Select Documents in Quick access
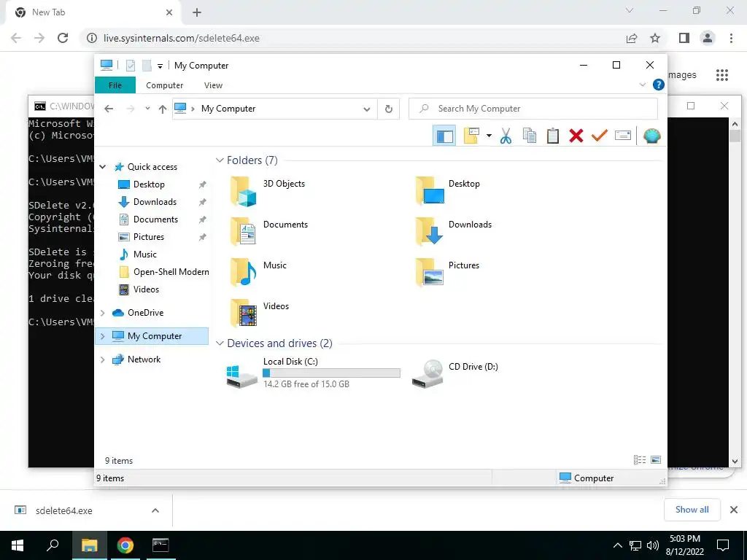Screen dimensions: 747x560 click(x=155, y=219)
